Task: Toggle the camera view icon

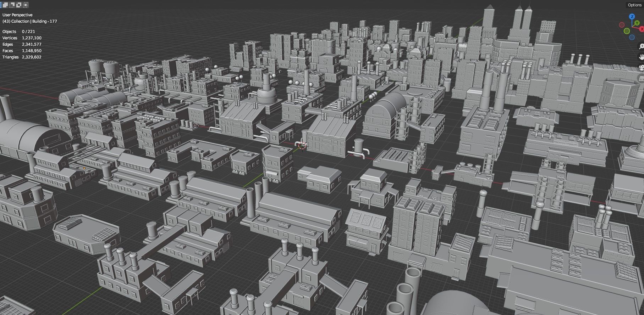Action: [x=641, y=68]
